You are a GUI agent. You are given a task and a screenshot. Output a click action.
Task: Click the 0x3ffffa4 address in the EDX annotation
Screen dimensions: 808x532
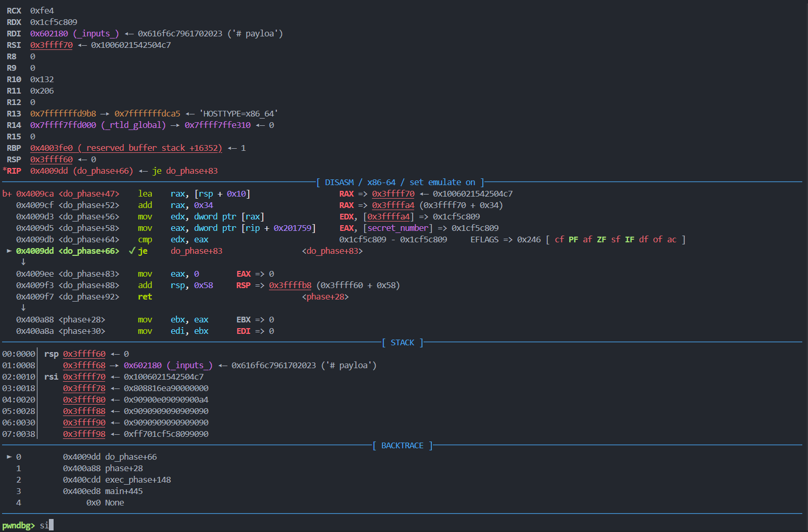click(x=389, y=217)
